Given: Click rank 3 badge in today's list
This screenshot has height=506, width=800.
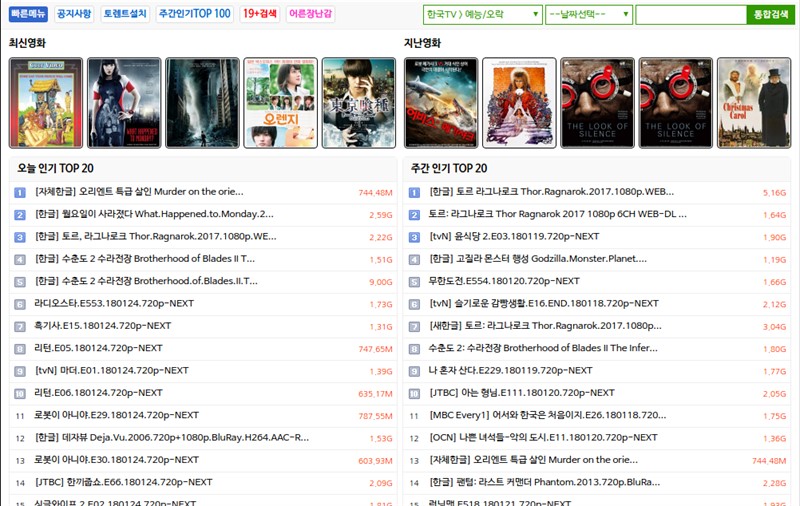Looking at the screenshot, I should 20,237.
